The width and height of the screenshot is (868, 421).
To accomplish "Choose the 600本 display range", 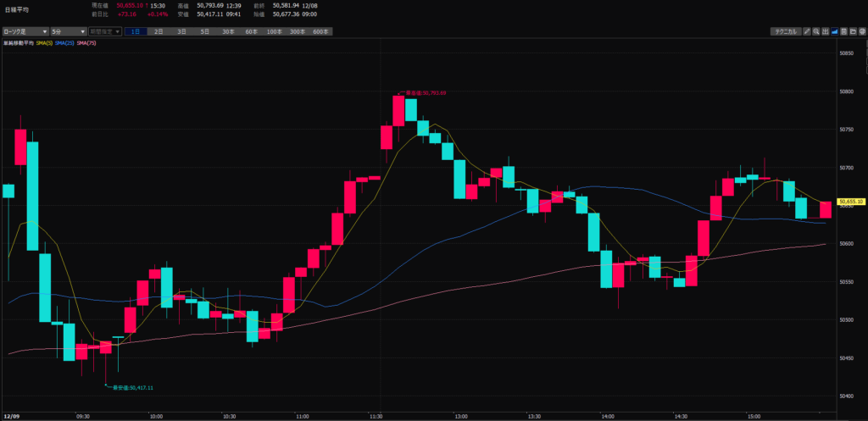I will (320, 31).
